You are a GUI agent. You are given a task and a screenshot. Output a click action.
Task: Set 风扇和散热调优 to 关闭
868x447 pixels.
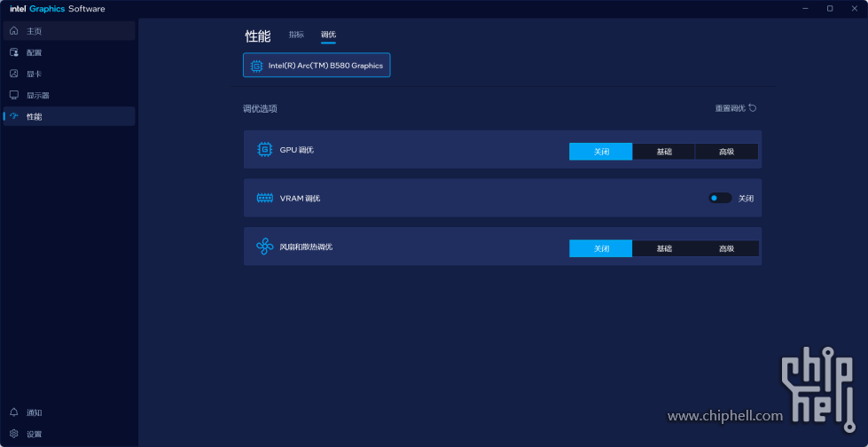tap(601, 248)
